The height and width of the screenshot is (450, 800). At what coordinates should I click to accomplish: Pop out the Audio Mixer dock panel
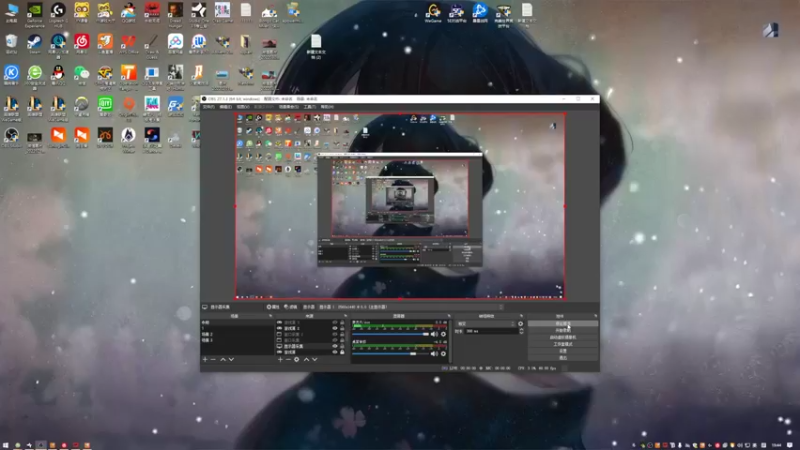[448, 316]
